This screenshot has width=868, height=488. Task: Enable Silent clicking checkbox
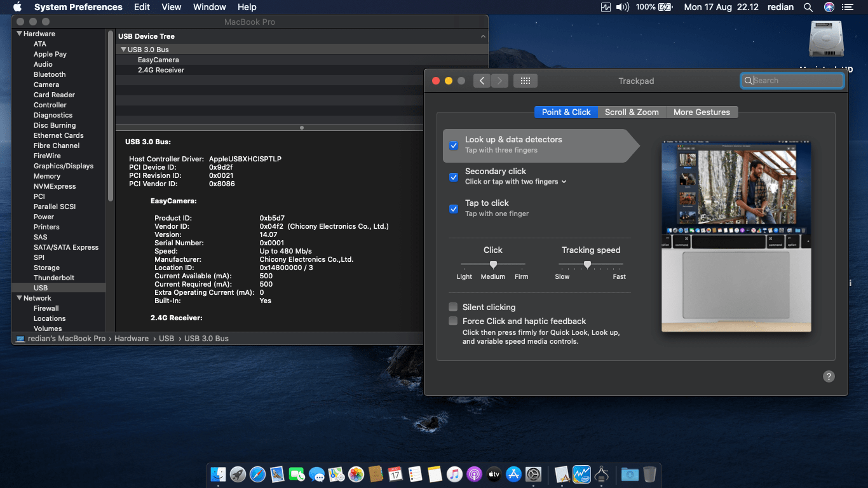click(453, 307)
